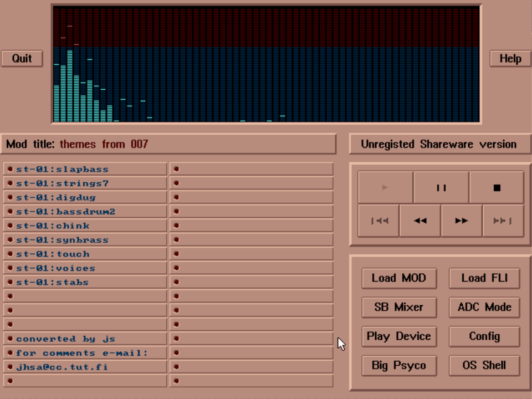Open the SB Mixer panel
Viewport: 532px width, 399px height.
click(x=399, y=307)
